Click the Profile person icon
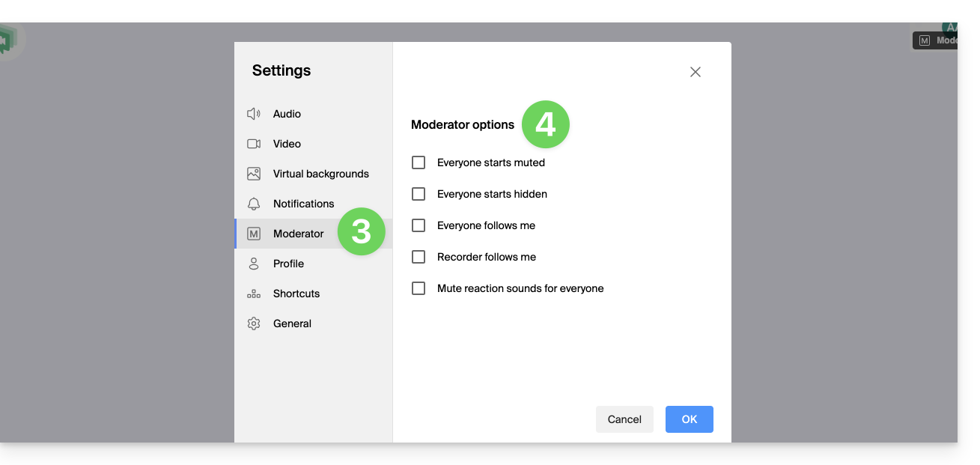 (x=254, y=264)
